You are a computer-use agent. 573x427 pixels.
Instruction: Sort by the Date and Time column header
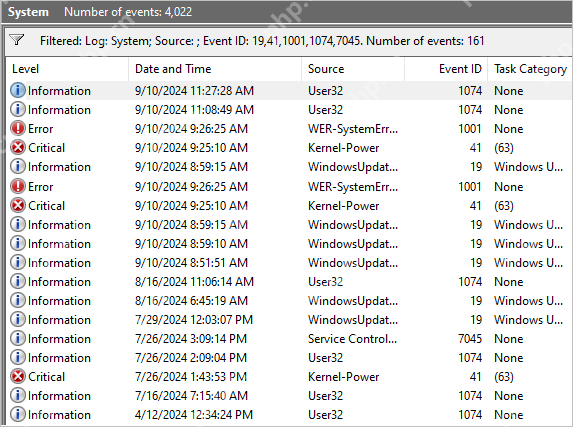pyautogui.click(x=215, y=69)
